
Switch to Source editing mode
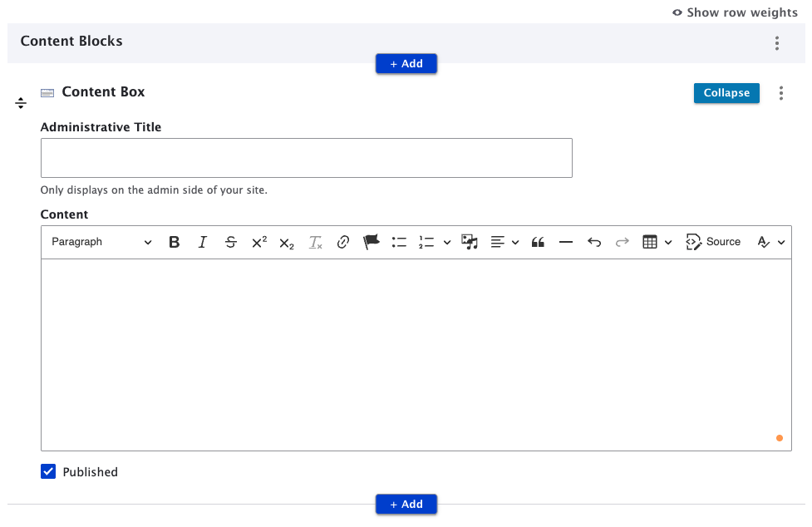pos(713,242)
